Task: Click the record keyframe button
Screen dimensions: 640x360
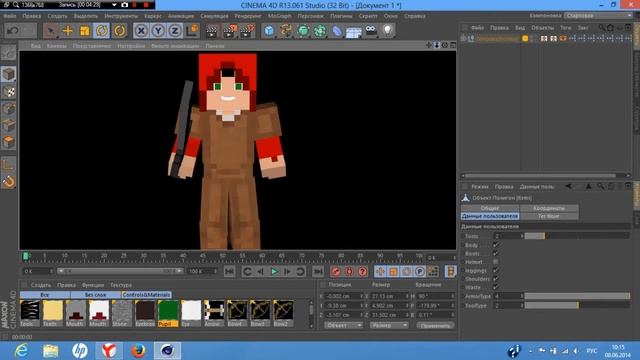Action: click(336, 271)
